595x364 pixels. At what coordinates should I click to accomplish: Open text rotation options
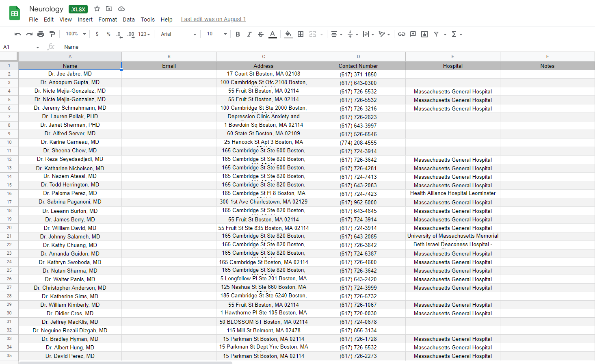pyautogui.click(x=384, y=34)
